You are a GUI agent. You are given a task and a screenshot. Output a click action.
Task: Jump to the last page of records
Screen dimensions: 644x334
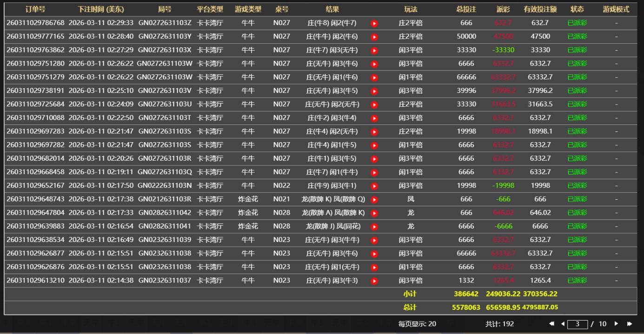[x=630, y=324]
